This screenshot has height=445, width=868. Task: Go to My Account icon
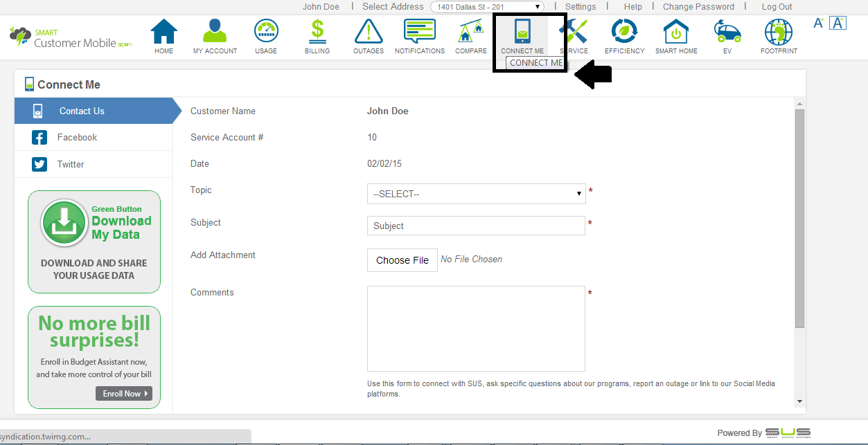(215, 33)
